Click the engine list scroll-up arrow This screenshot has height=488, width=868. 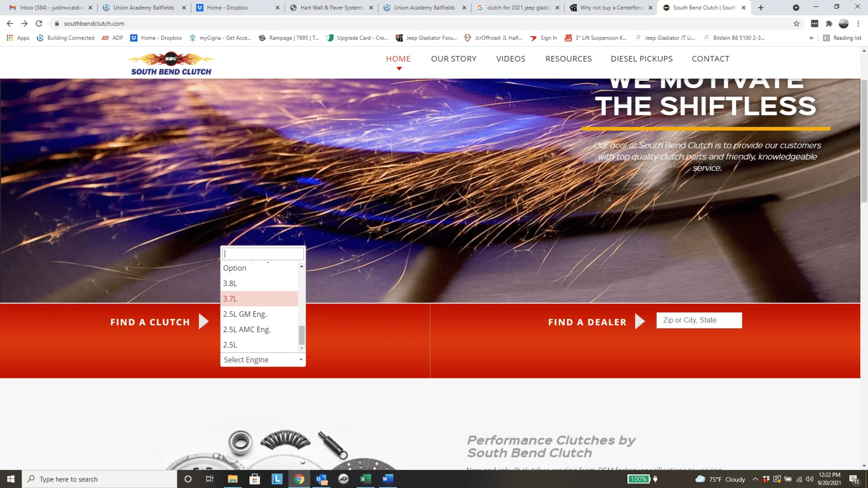pyautogui.click(x=302, y=266)
